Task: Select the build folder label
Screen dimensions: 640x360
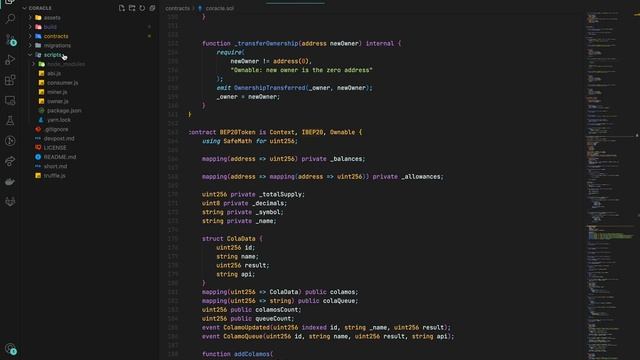Action: 50,27
